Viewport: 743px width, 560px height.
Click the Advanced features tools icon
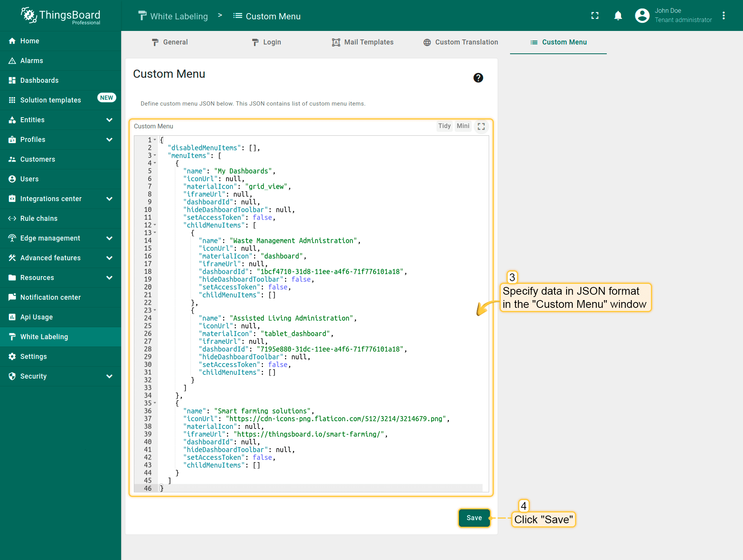pyautogui.click(x=12, y=258)
